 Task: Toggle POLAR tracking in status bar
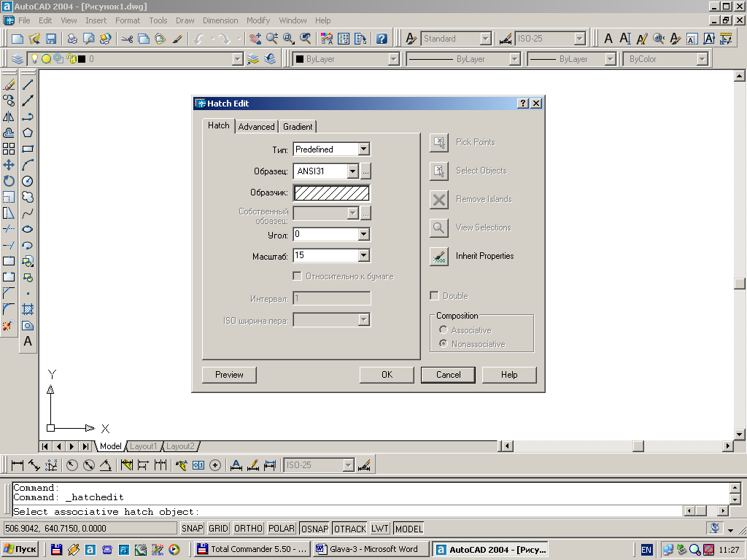pyautogui.click(x=281, y=529)
